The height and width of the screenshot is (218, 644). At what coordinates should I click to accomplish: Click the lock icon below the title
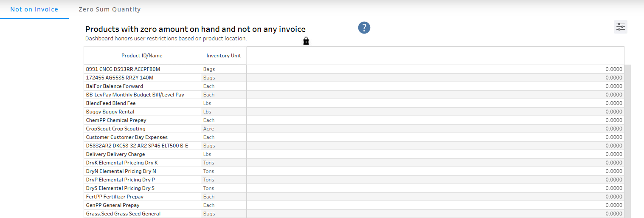click(306, 41)
